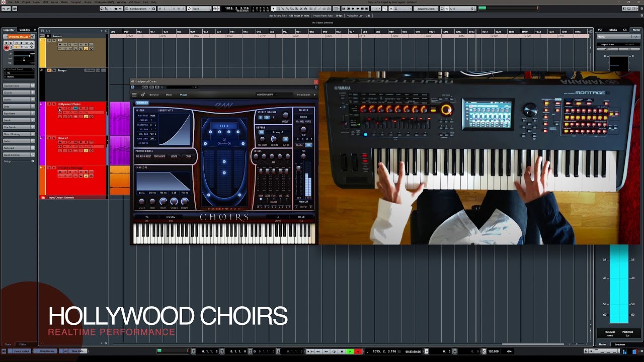Click the Other performance button
The image size is (644, 362).
pyautogui.click(x=189, y=156)
